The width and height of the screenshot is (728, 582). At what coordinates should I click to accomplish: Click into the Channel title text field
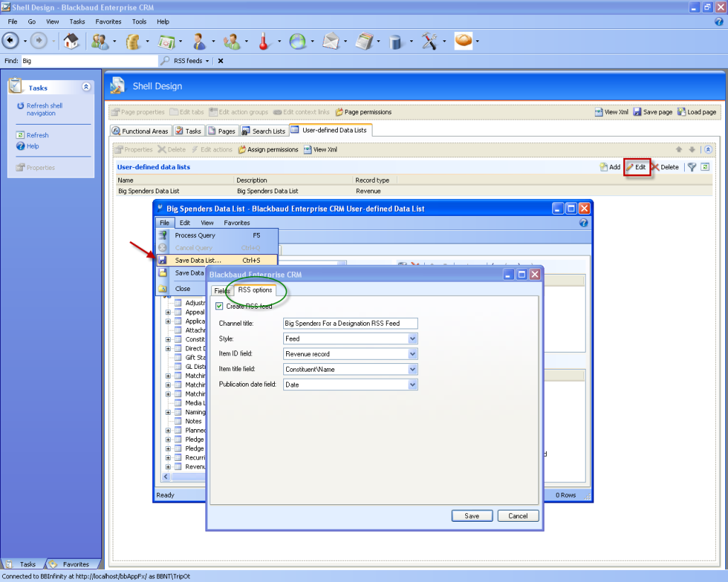pyautogui.click(x=350, y=324)
